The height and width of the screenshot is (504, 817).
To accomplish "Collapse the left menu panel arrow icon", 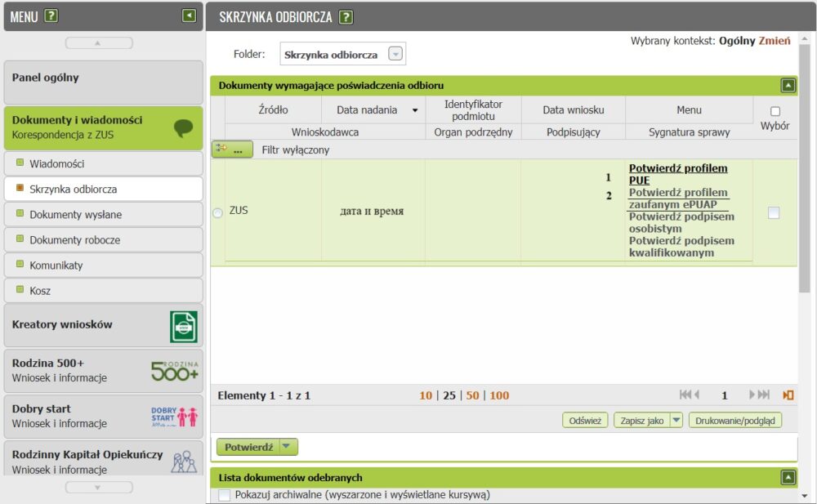I will [x=190, y=16].
